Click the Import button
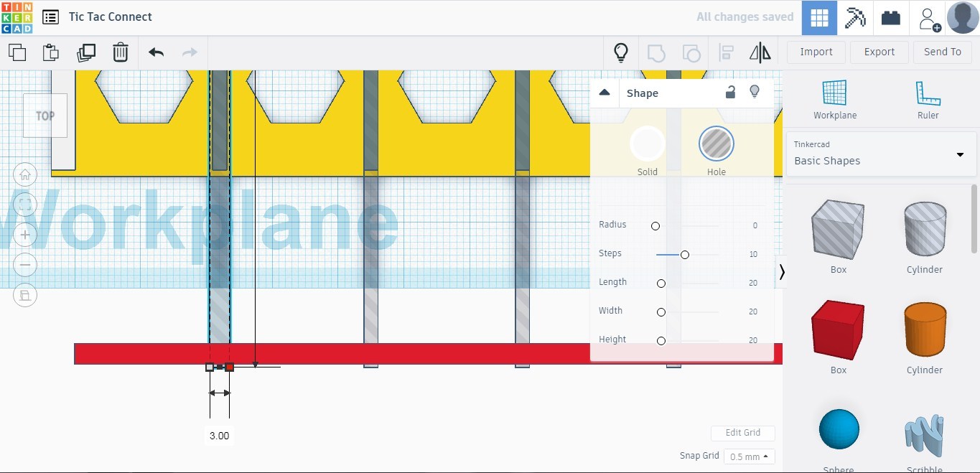 coord(816,52)
